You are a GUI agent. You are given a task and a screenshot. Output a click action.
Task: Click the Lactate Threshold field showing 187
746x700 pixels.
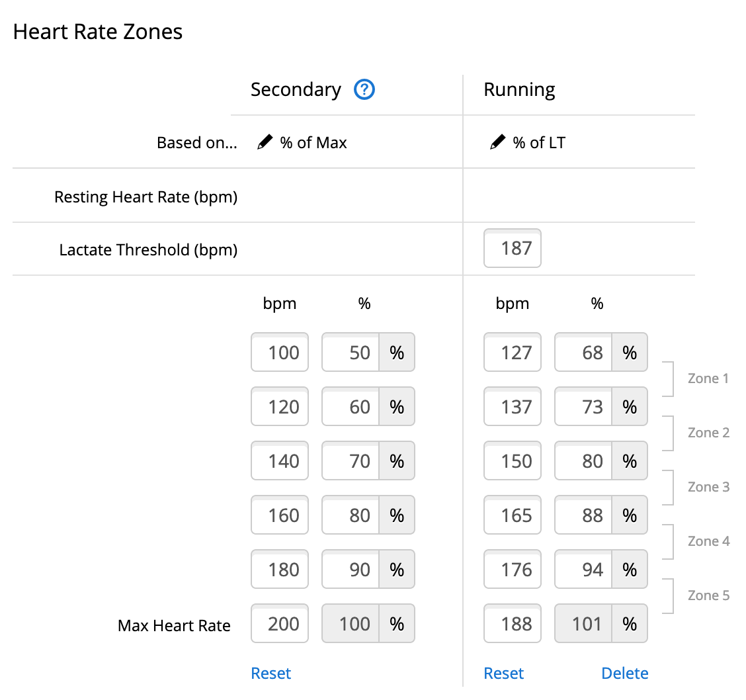pyautogui.click(x=513, y=249)
